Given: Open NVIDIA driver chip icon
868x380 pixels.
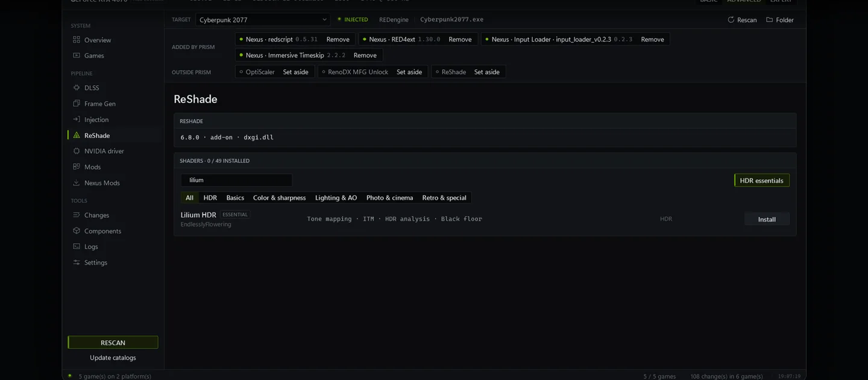Looking at the screenshot, I should 77,151.
